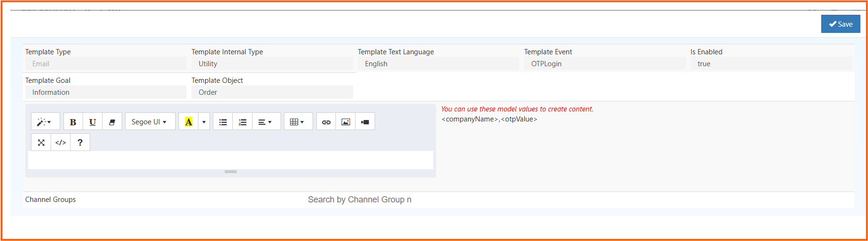The image size is (868, 241).
Task: Click the eraser Remove Font Style icon
Action: [112, 122]
